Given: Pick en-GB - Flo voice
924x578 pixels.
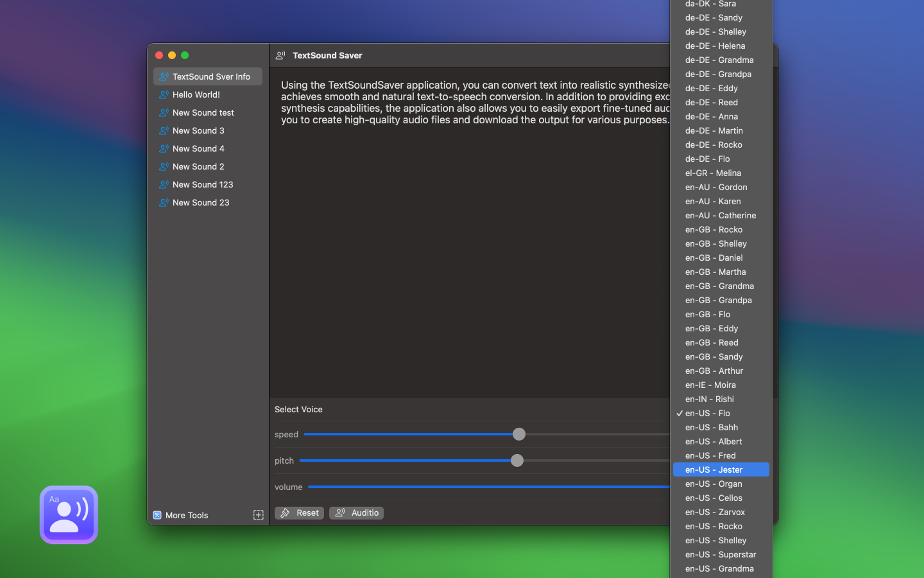Looking at the screenshot, I should point(721,314).
